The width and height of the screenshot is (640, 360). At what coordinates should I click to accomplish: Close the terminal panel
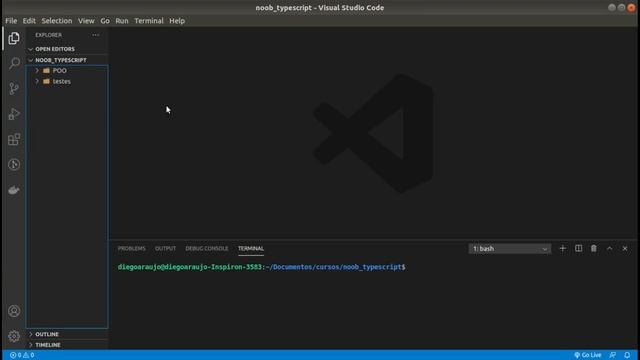[x=625, y=248]
